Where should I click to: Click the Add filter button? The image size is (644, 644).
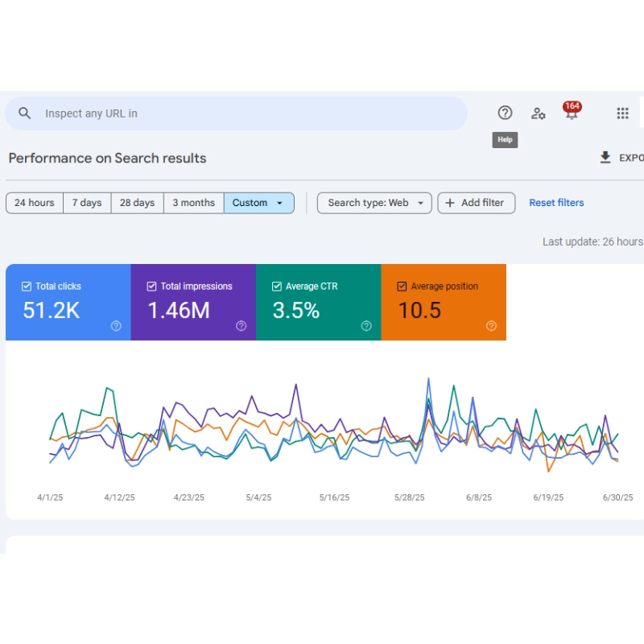click(476, 203)
